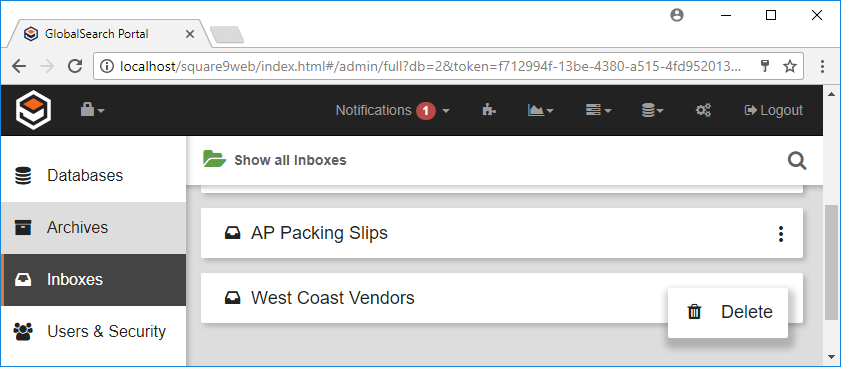
Task: Click the gears settings icon
Action: tap(703, 110)
